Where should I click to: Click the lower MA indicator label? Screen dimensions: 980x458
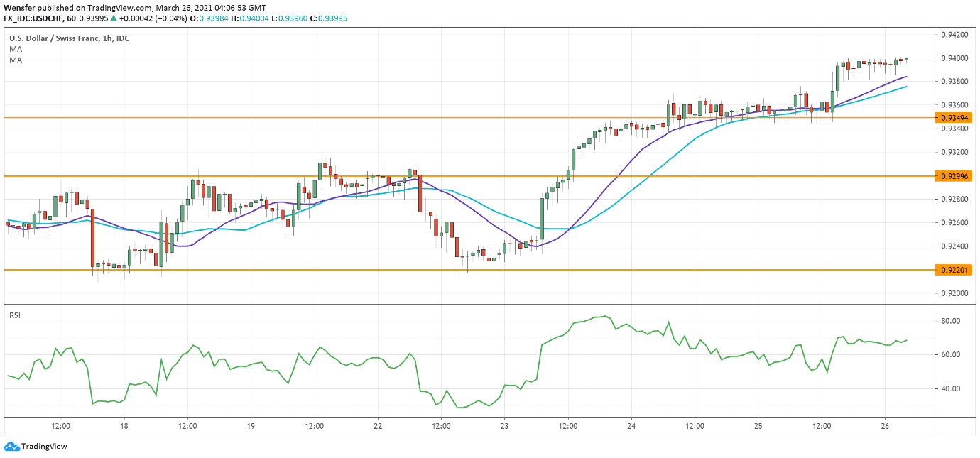[16, 60]
